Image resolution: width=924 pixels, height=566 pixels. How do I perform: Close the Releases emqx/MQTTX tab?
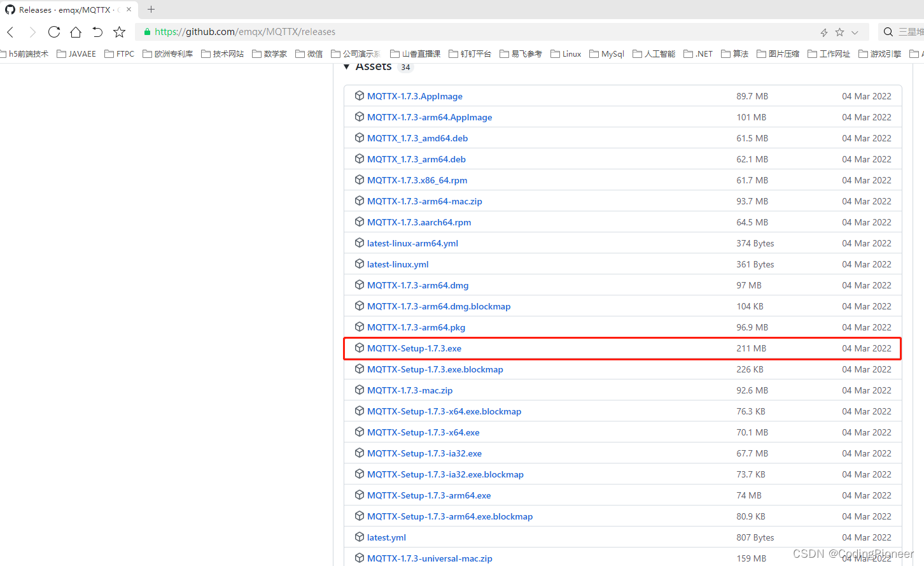129,10
